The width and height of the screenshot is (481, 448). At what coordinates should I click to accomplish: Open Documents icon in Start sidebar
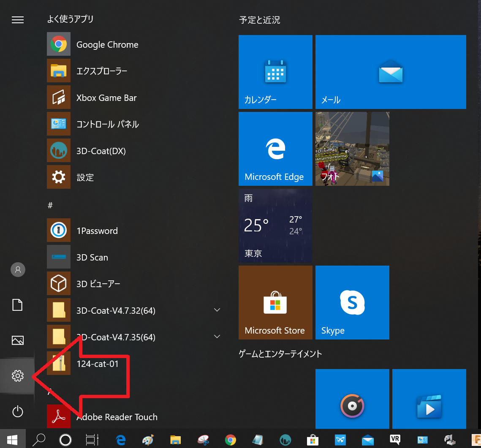(x=17, y=305)
